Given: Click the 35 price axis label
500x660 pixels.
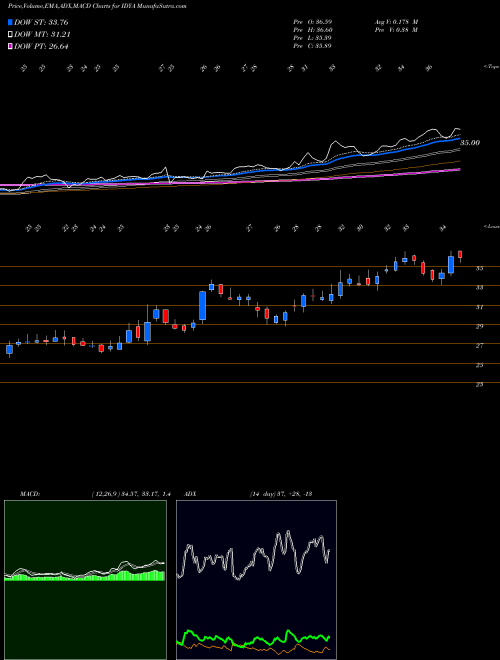Looking at the screenshot, I should coord(479,268).
